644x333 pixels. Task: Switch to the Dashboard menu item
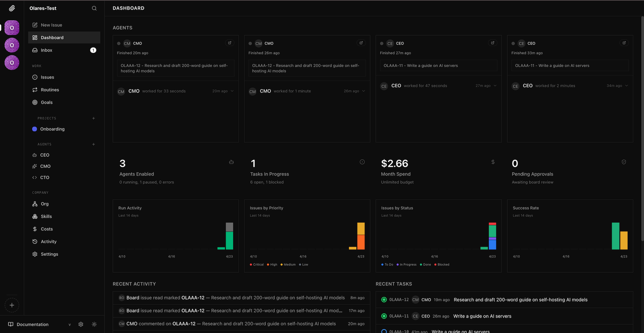click(52, 37)
